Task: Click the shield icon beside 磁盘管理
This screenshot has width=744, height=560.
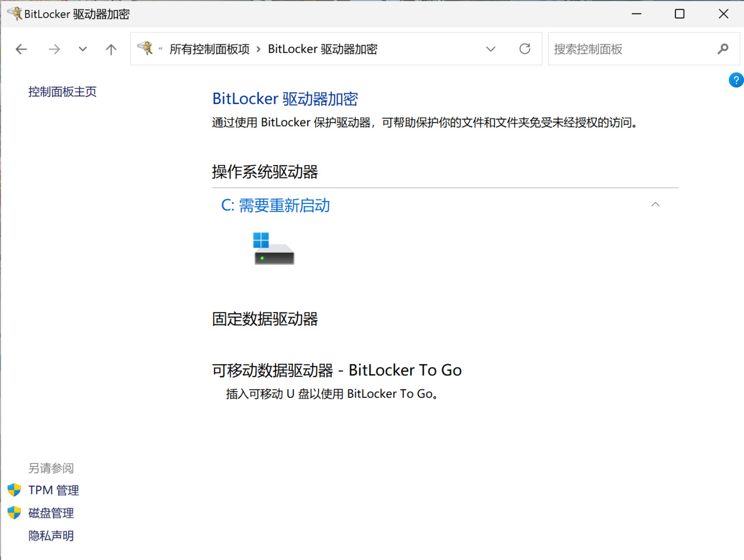Action: 15,512
